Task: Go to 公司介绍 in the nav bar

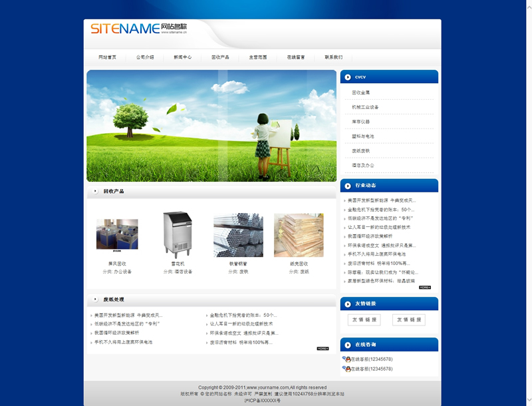Action: click(145, 57)
